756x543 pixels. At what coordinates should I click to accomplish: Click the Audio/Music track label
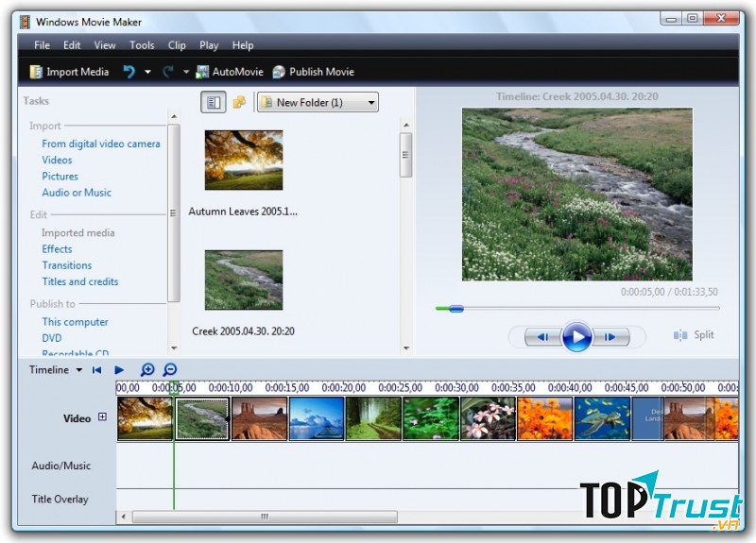pos(61,466)
